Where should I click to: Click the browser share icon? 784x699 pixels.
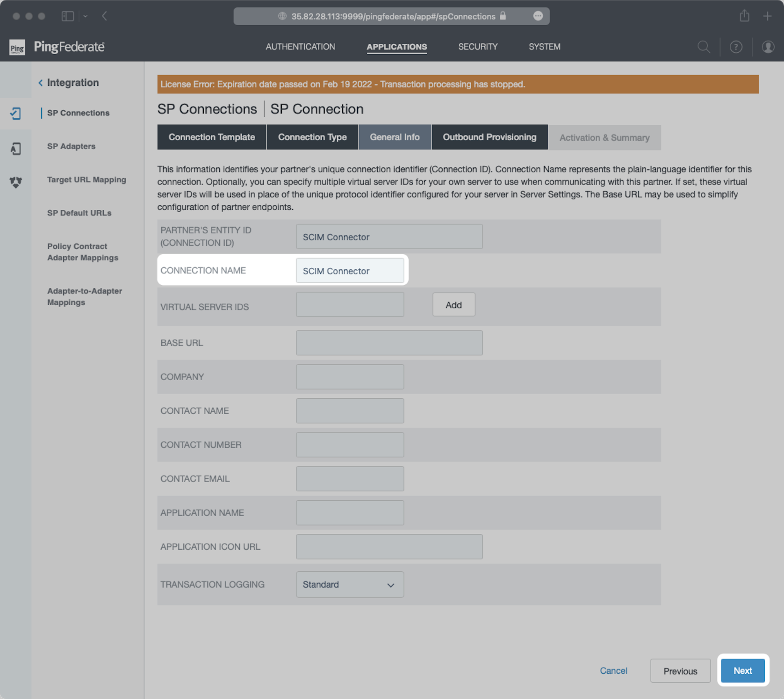[744, 16]
